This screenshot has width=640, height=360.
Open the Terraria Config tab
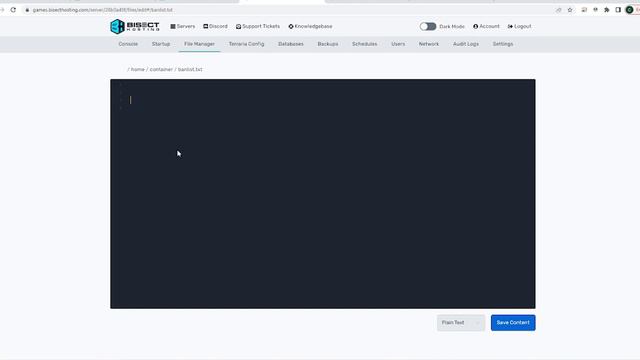tap(247, 44)
